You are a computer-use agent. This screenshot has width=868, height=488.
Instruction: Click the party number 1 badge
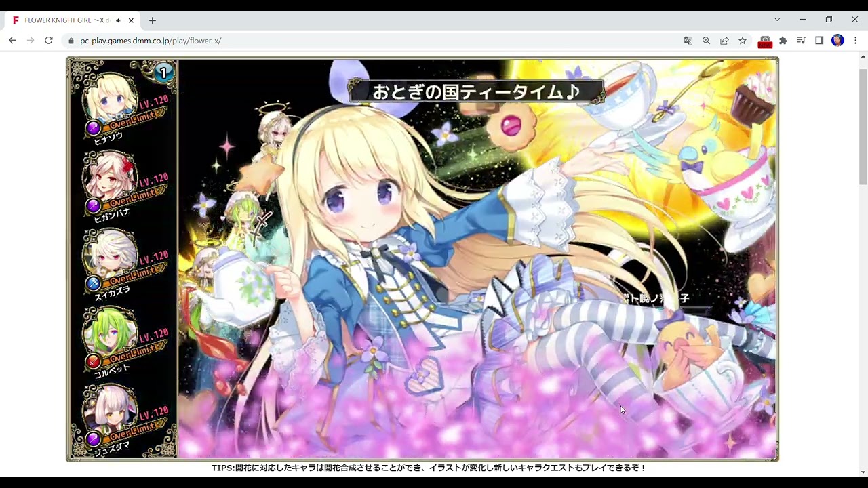tap(163, 73)
